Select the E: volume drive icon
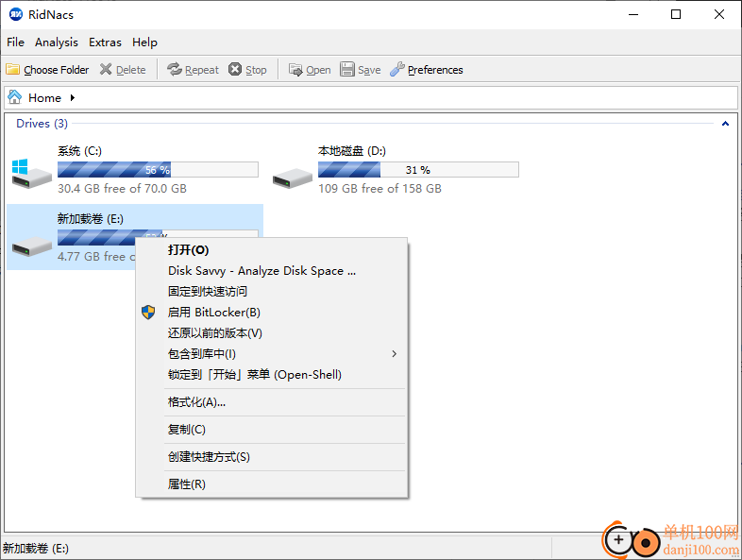742x560 pixels. coord(31,246)
